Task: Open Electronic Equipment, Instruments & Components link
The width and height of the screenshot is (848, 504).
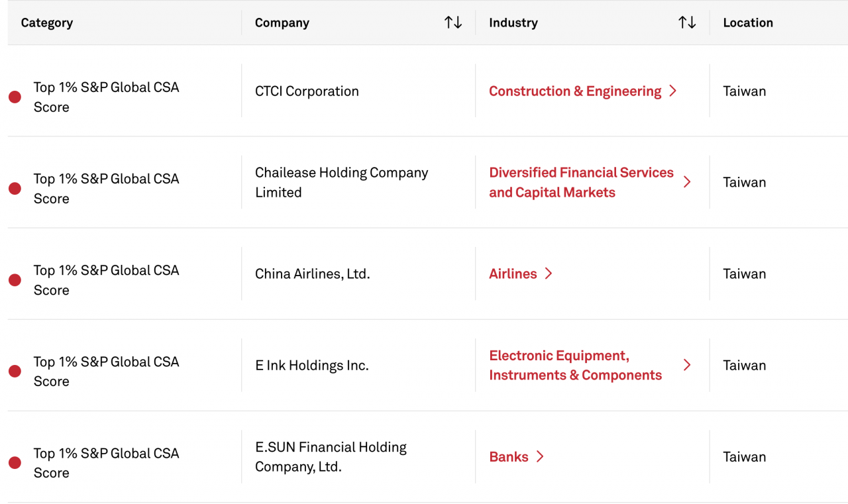Action: [575, 365]
